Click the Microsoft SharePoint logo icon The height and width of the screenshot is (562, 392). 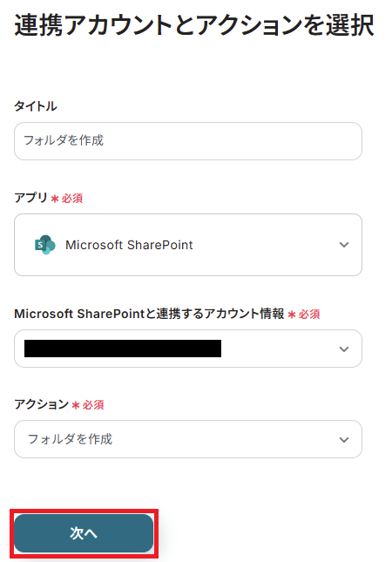45,245
